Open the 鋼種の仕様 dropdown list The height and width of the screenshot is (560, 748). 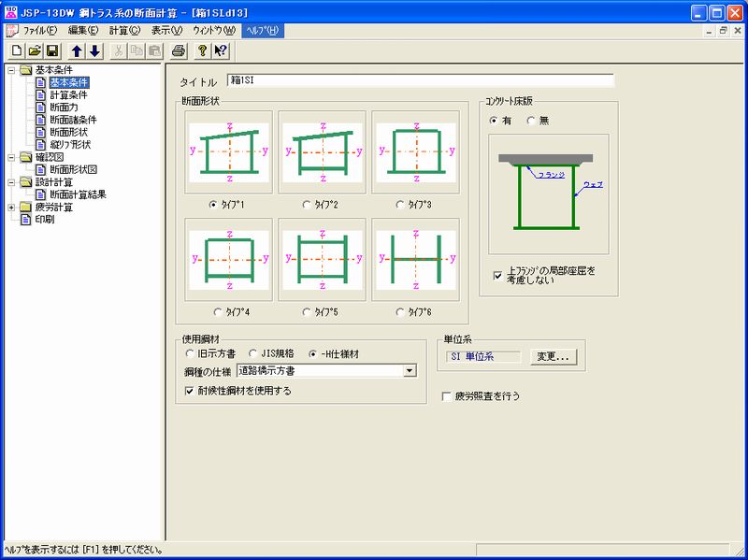[410, 371]
